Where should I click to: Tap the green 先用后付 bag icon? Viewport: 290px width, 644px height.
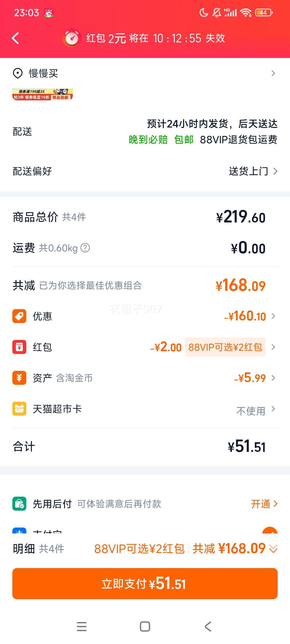point(19,504)
